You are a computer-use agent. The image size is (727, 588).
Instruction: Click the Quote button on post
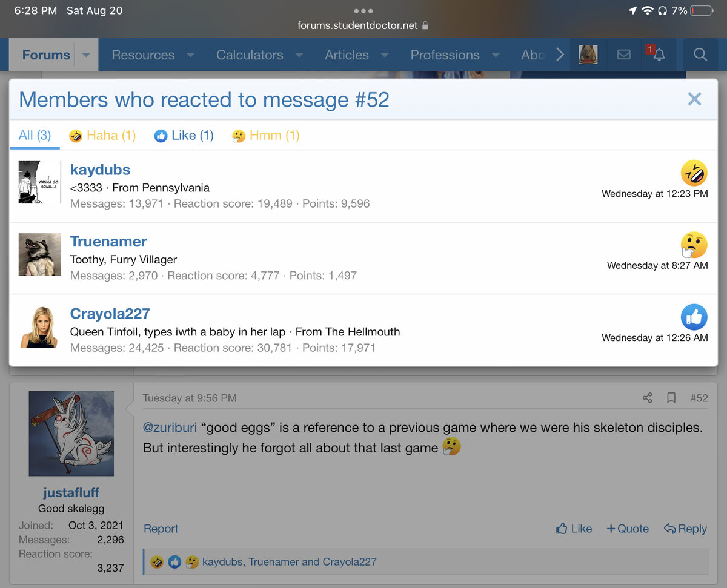(x=628, y=529)
